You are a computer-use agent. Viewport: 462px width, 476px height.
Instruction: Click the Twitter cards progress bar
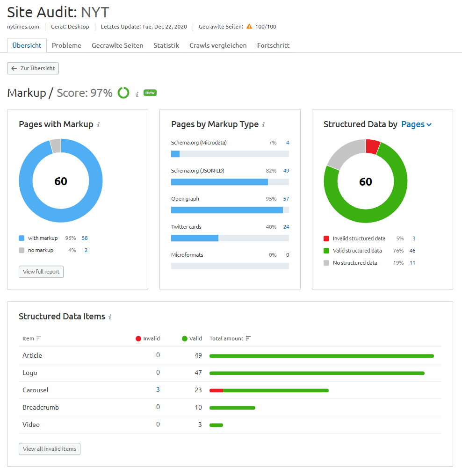click(x=230, y=238)
